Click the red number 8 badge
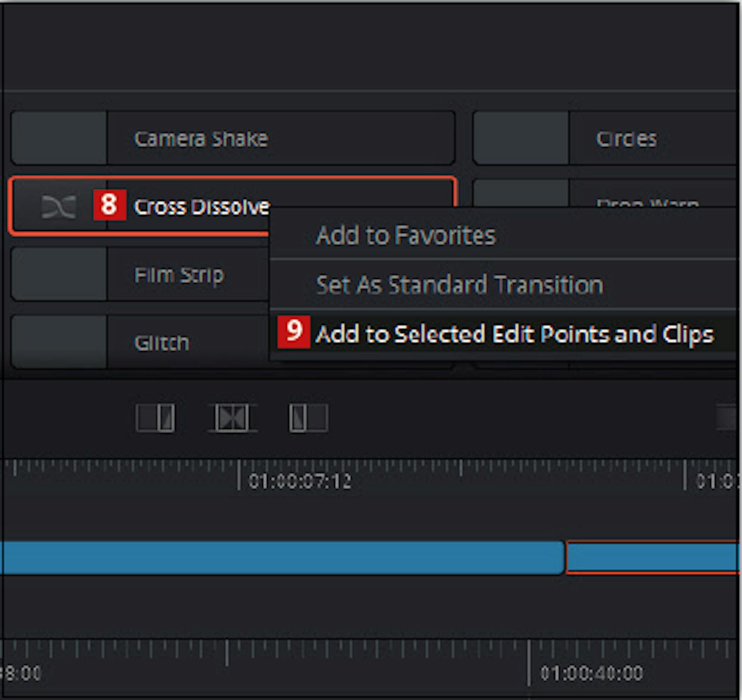 (109, 205)
